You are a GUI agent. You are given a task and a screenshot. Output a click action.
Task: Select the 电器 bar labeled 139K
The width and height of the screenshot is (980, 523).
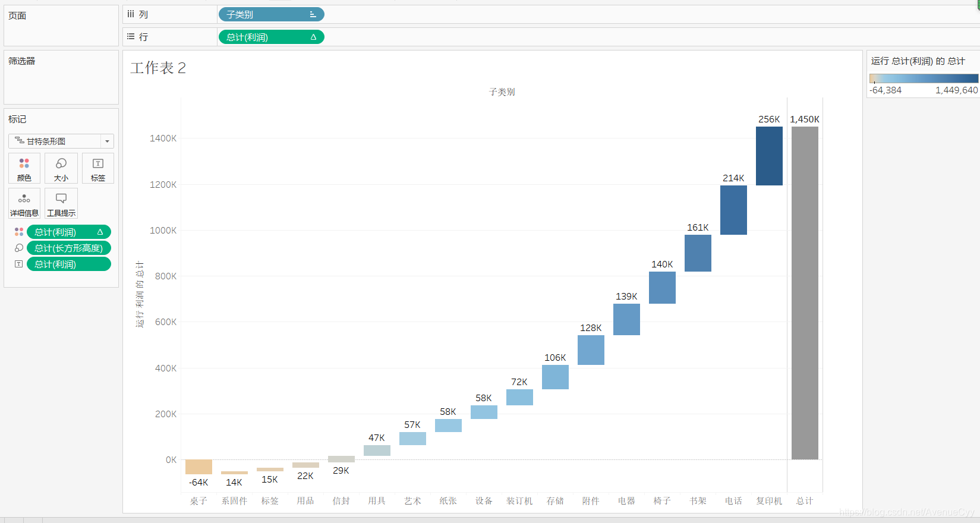(626, 319)
